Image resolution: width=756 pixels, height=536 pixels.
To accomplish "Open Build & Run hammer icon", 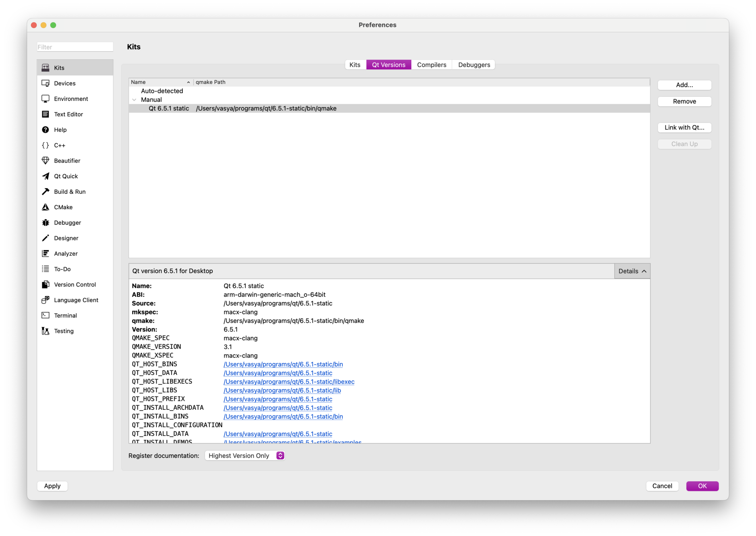I will [x=46, y=191].
